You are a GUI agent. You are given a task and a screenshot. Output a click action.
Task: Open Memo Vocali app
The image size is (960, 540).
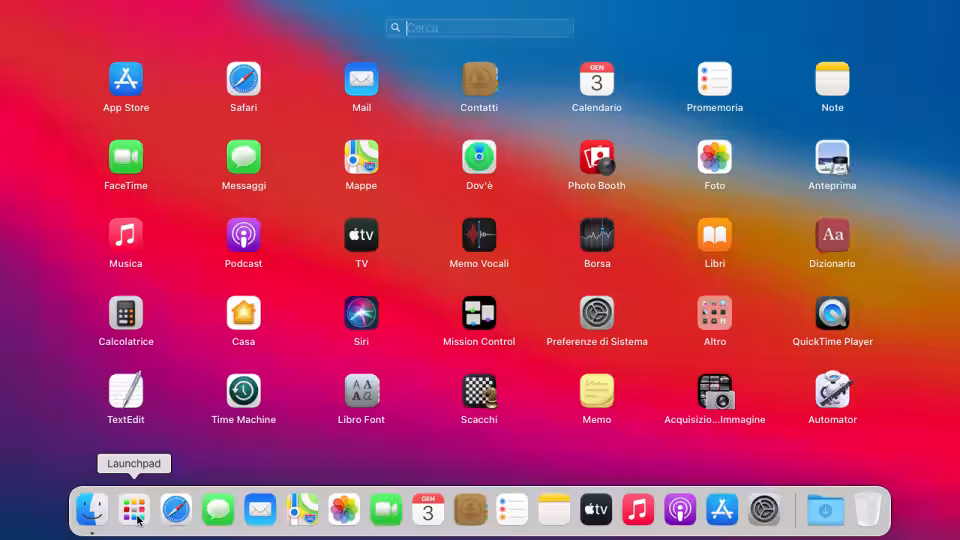pos(479,234)
